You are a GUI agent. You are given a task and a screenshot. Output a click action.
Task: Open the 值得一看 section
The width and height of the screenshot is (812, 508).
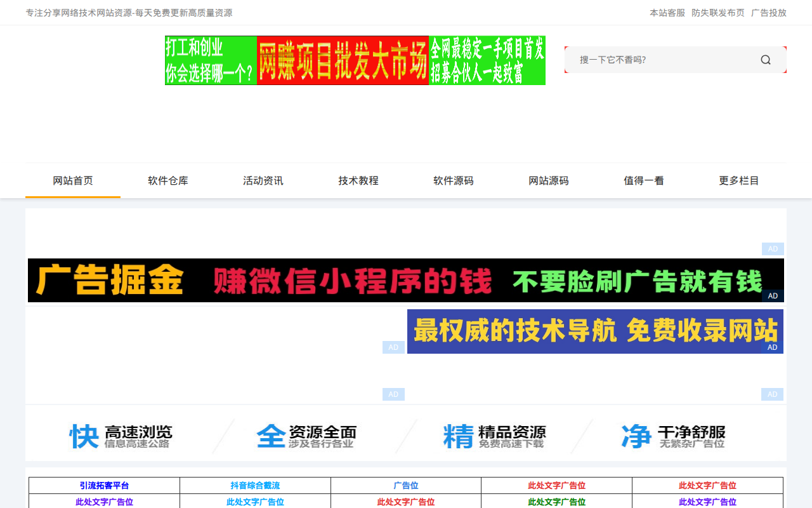[644, 181]
